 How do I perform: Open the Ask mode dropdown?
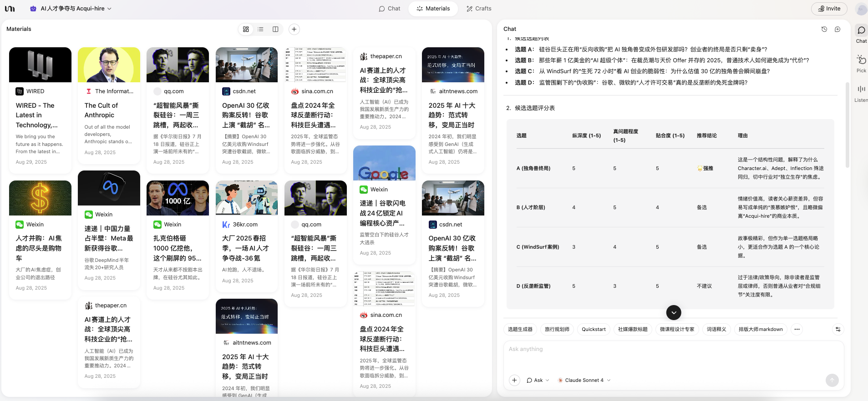[x=538, y=380]
